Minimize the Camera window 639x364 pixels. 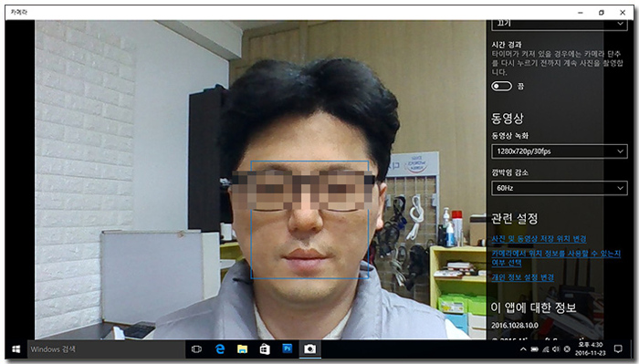coord(581,13)
